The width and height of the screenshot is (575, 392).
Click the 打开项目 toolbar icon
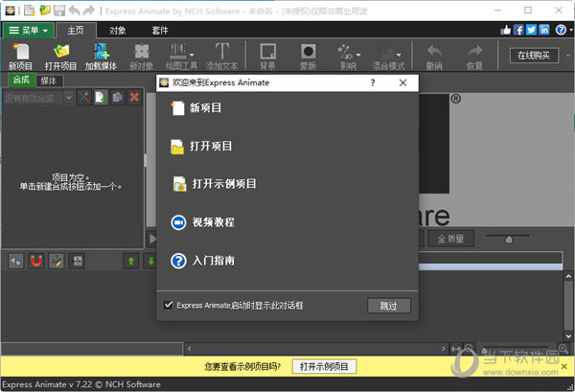coord(60,57)
